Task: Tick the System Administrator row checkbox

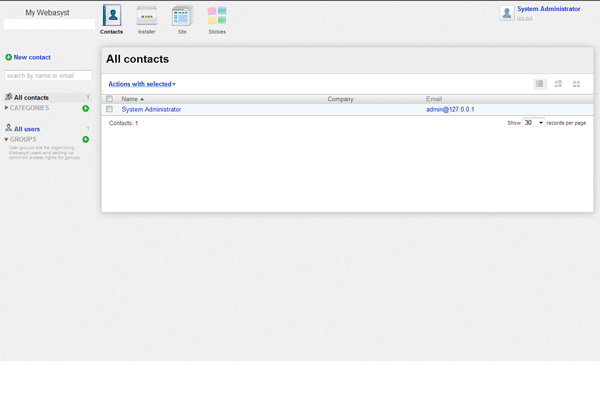Action: click(110, 109)
